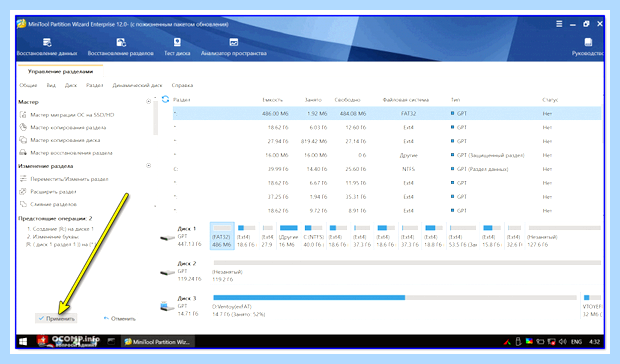
Task: Select the row with 9.72 ГБ used
Action: 387,211
